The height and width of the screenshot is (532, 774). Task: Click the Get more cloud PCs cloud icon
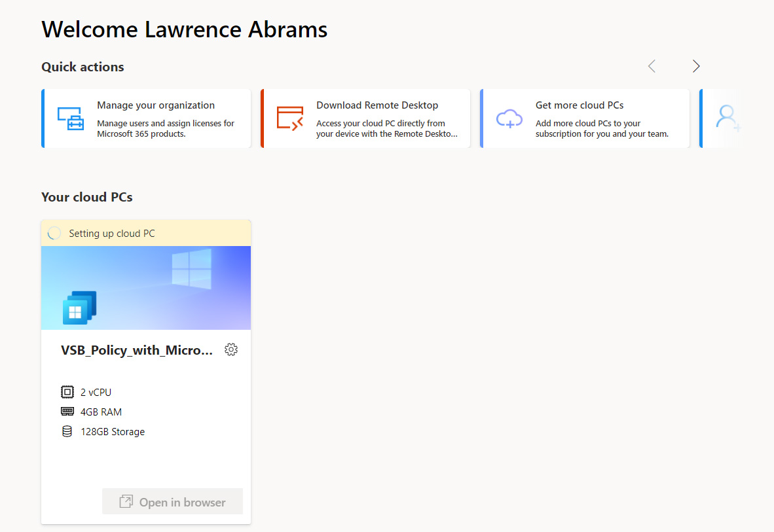[x=509, y=118]
